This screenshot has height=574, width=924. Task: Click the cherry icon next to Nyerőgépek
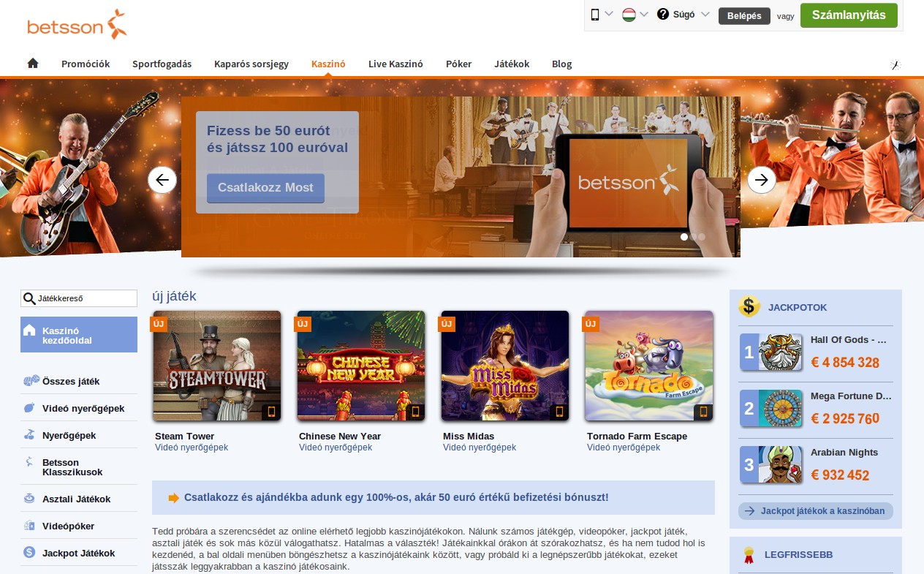[x=29, y=435]
